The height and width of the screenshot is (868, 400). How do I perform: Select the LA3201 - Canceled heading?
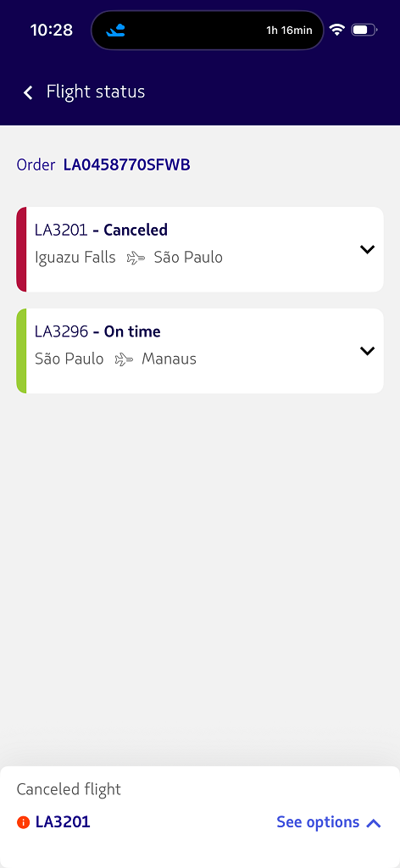(101, 230)
